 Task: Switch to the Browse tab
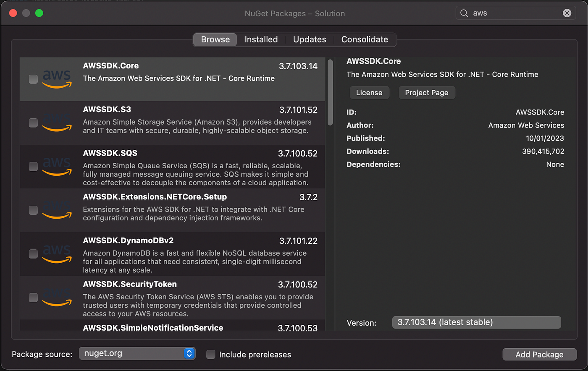coord(215,39)
